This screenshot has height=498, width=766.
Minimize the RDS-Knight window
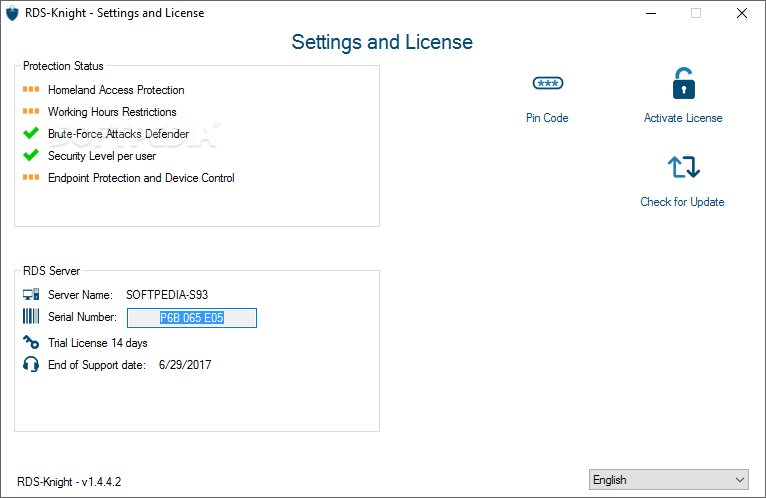coord(651,13)
